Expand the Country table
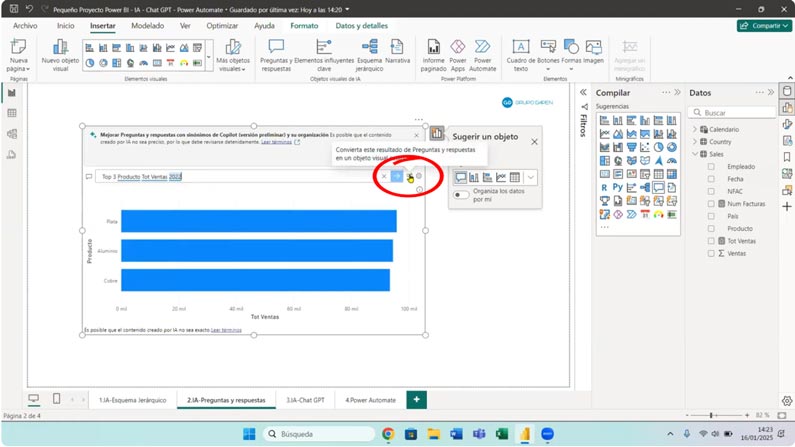Viewport: 795px width, 447px height. [695, 142]
